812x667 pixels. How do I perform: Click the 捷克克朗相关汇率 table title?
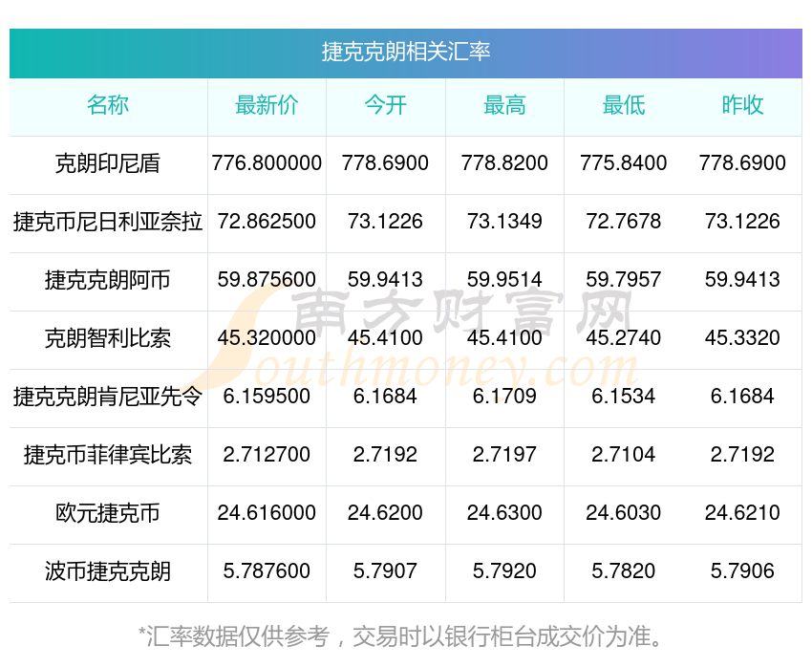[x=405, y=52]
